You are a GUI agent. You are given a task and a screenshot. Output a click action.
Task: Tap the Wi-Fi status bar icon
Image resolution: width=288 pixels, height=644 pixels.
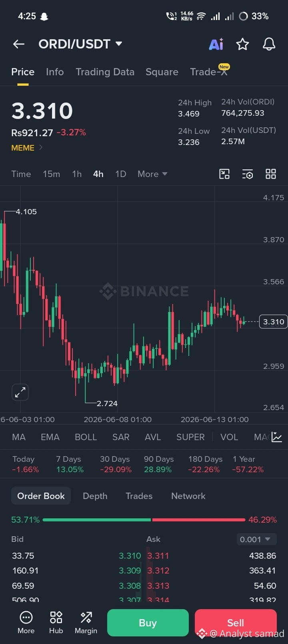201,16
